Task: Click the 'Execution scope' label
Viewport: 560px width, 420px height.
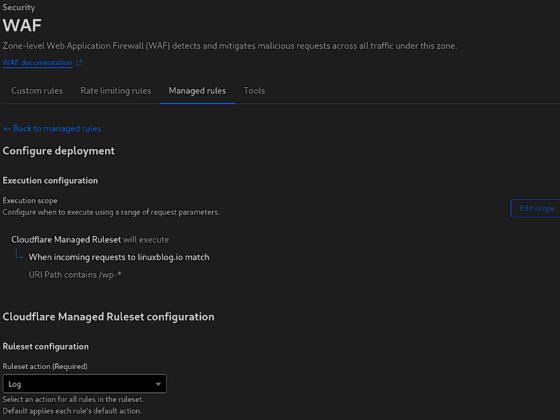Action: point(30,200)
